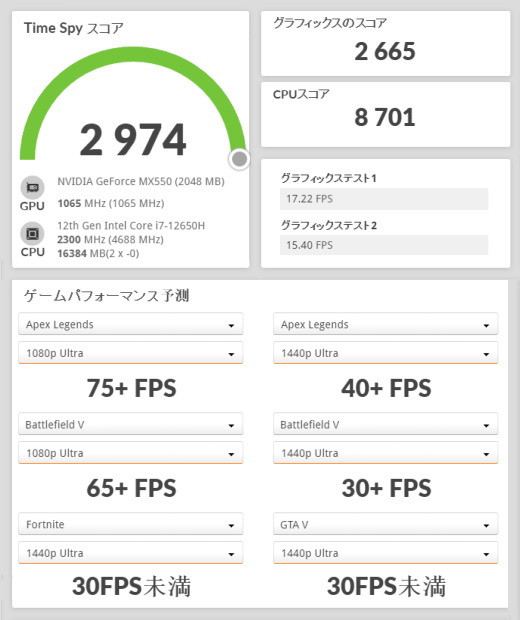
Task: Click the CPUスコア label
Action: pyautogui.click(x=301, y=94)
